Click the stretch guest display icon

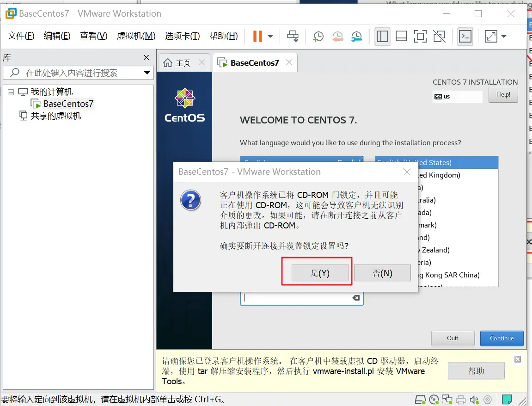click(x=491, y=37)
